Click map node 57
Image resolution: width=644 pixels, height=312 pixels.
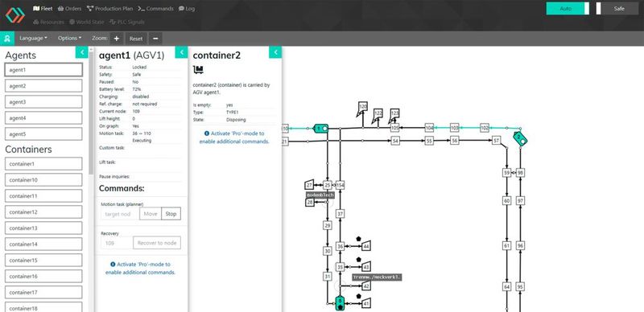[x=496, y=141]
